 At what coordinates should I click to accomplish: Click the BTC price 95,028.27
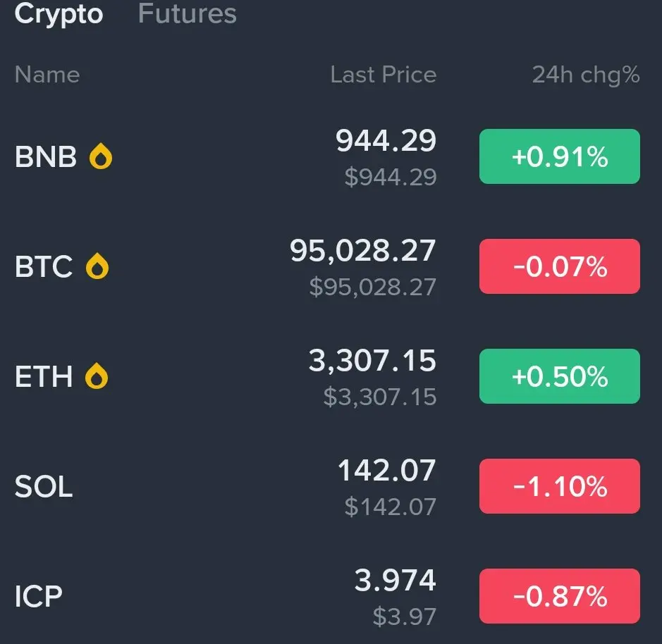pos(362,250)
